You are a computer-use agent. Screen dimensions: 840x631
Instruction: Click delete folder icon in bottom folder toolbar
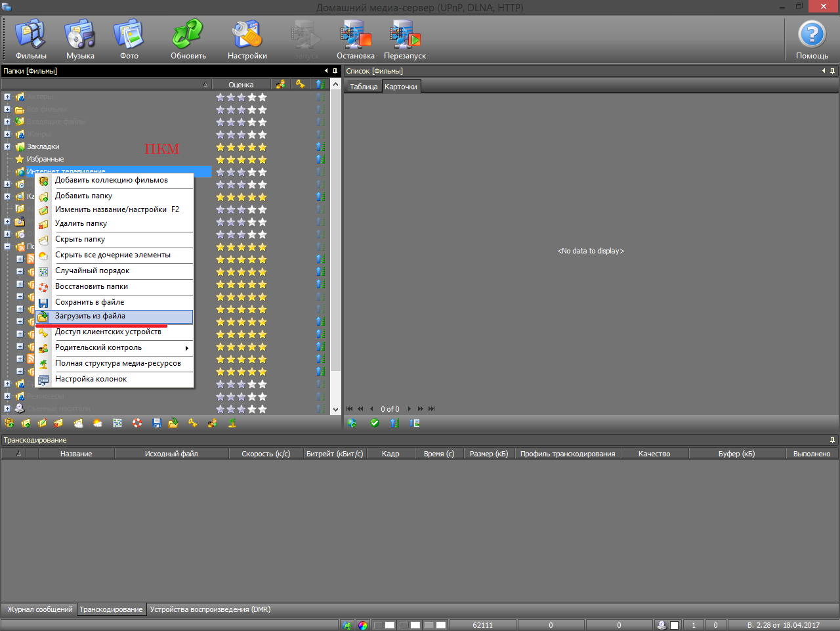[x=58, y=424]
